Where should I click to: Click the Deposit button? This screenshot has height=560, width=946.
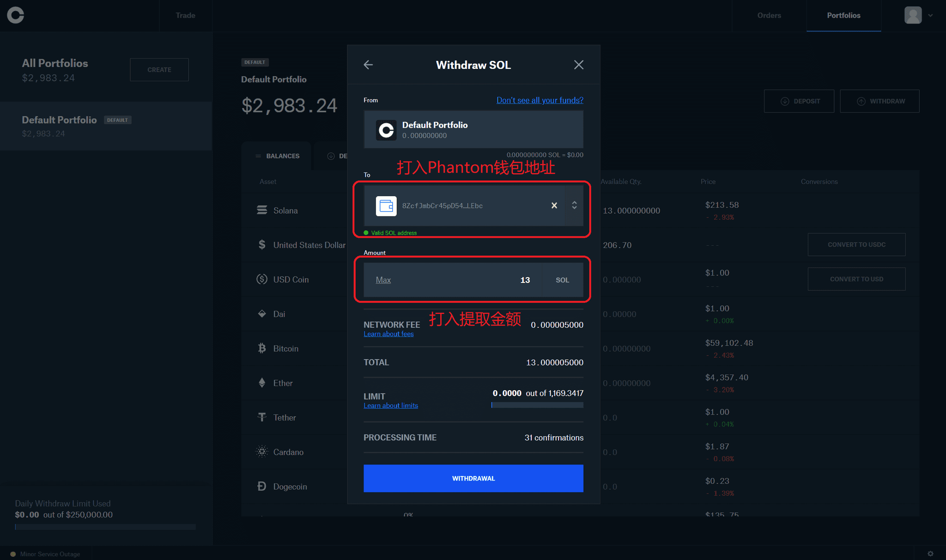click(799, 101)
